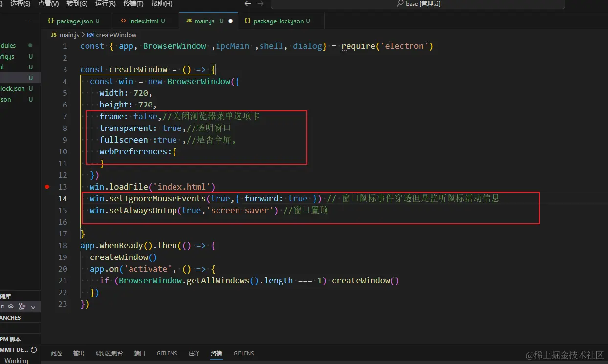Viewport: 608px width, 364px height.
Task: Click the HTML icon on index.html tab
Action: click(124, 21)
